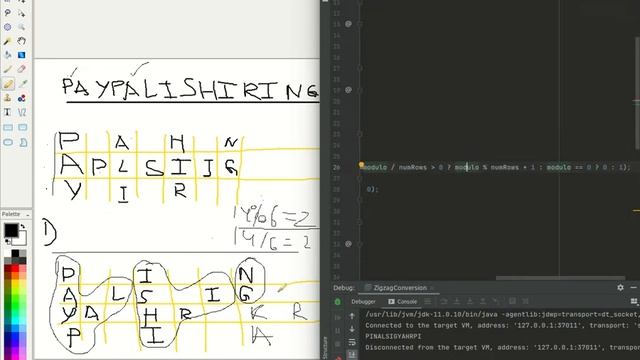Image resolution: width=640 pixels, height=360 pixels.
Task: Select the Freeform Shape tool
Action: click(23, 142)
